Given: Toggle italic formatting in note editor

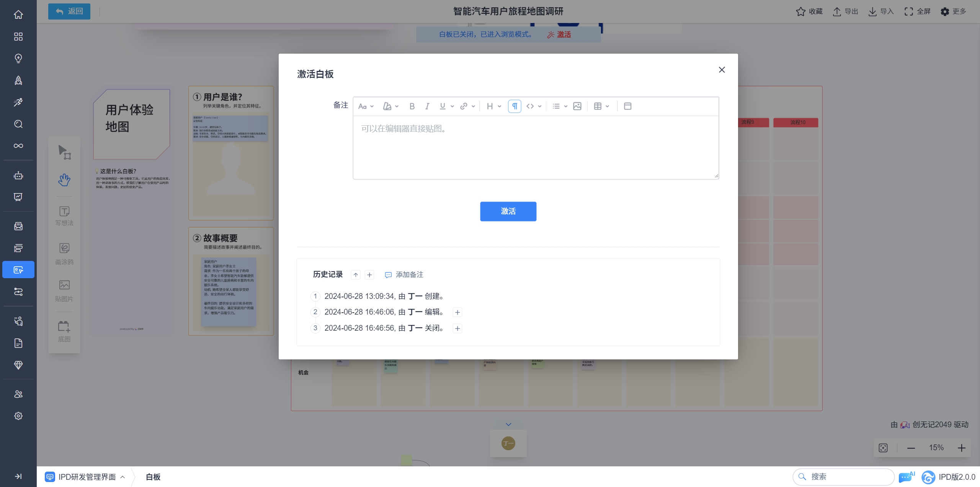Looking at the screenshot, I should coord(427,106).
